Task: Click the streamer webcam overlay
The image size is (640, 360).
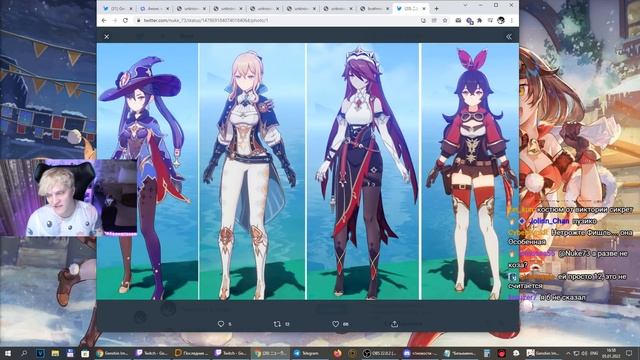Action: pyautogui.click(x=69, y=198)
